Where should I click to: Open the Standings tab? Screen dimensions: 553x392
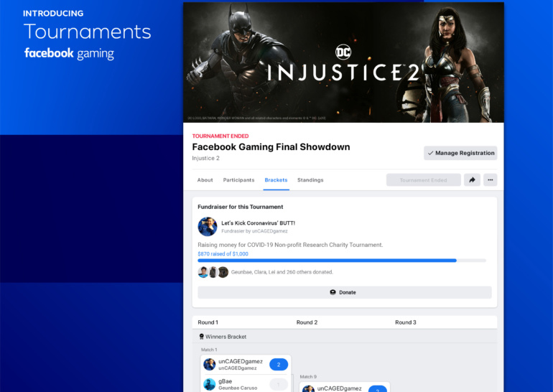(310, 179)
